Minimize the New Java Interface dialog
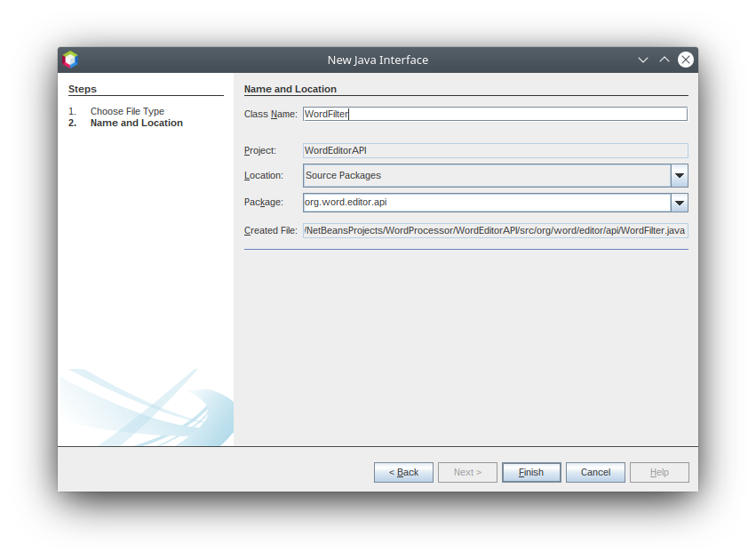Screen dimensions: 756x560 click(x=643, y=60)
